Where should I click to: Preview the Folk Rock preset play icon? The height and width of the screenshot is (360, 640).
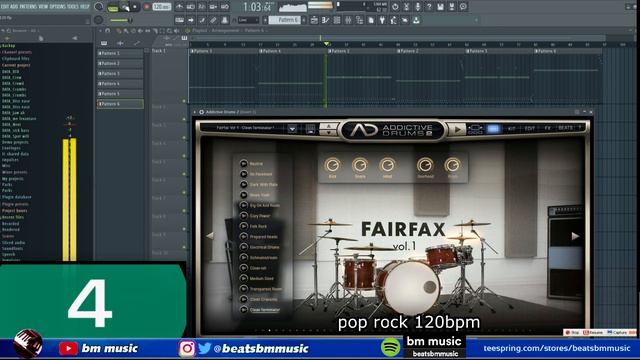[244, 226]
